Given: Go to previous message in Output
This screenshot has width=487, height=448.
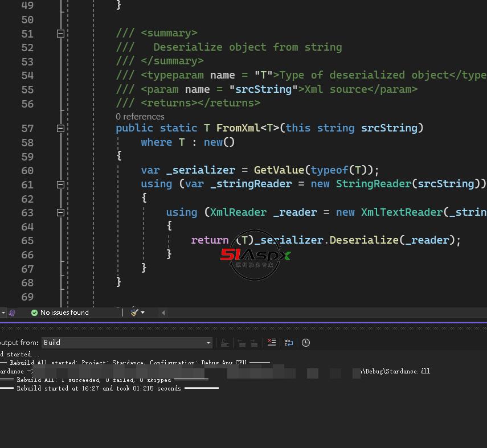Looking at the screenshot, I should (x=242, y=343).
